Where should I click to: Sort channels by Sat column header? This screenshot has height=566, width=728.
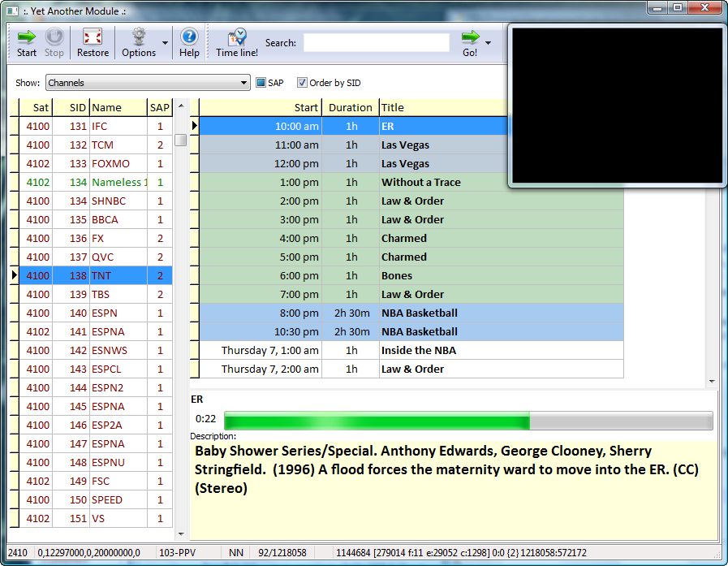pos(36,107)
